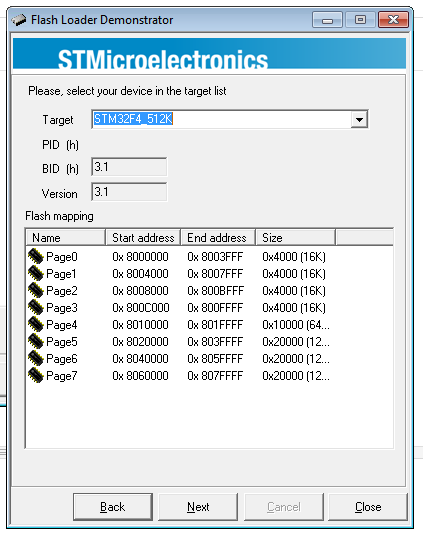
Task: Click end address 0x 8003FFF
Action: click(x=215, y=256)
